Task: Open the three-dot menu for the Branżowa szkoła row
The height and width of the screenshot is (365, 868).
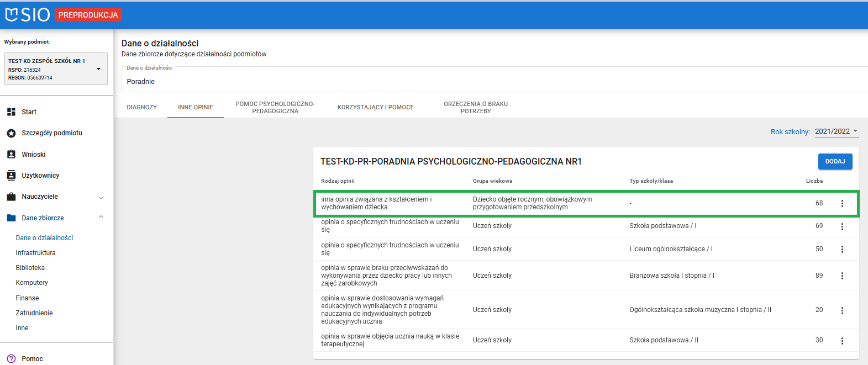Action: click(842, 276)
